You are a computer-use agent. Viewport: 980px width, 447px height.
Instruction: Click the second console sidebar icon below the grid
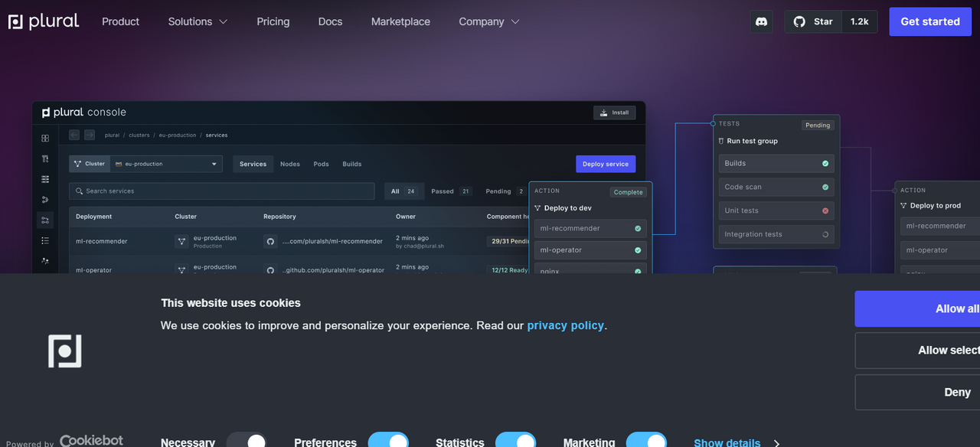tap(45, 158)
